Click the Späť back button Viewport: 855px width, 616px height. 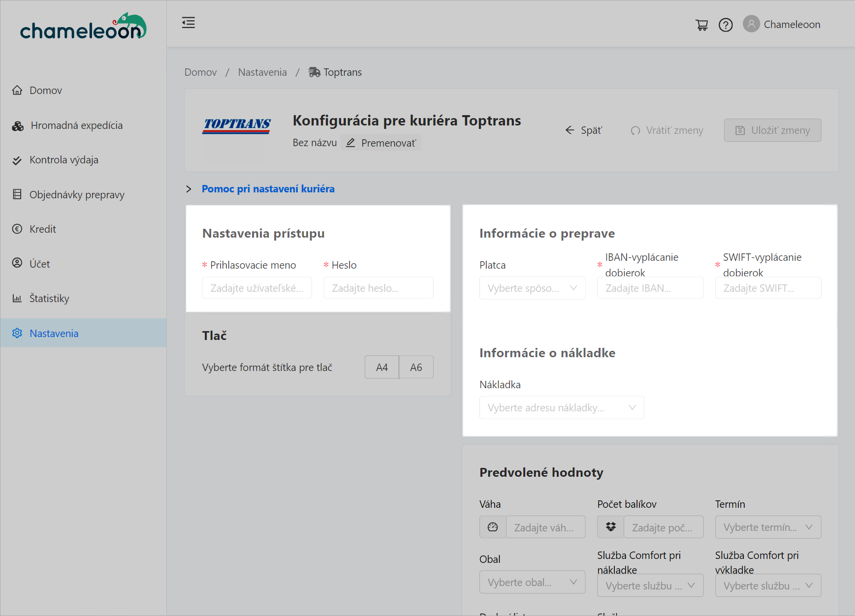click(584, 130)
